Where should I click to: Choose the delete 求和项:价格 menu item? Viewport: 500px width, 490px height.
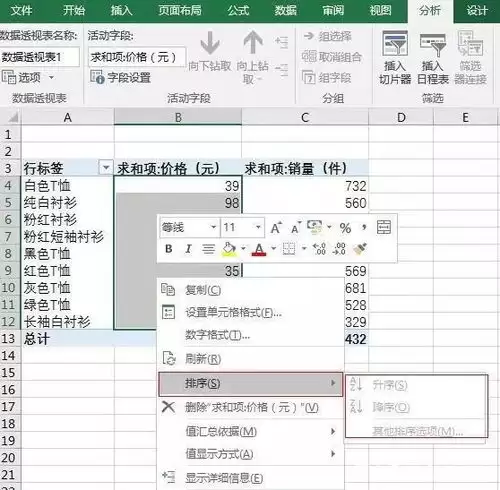click(x=250, y=407)
